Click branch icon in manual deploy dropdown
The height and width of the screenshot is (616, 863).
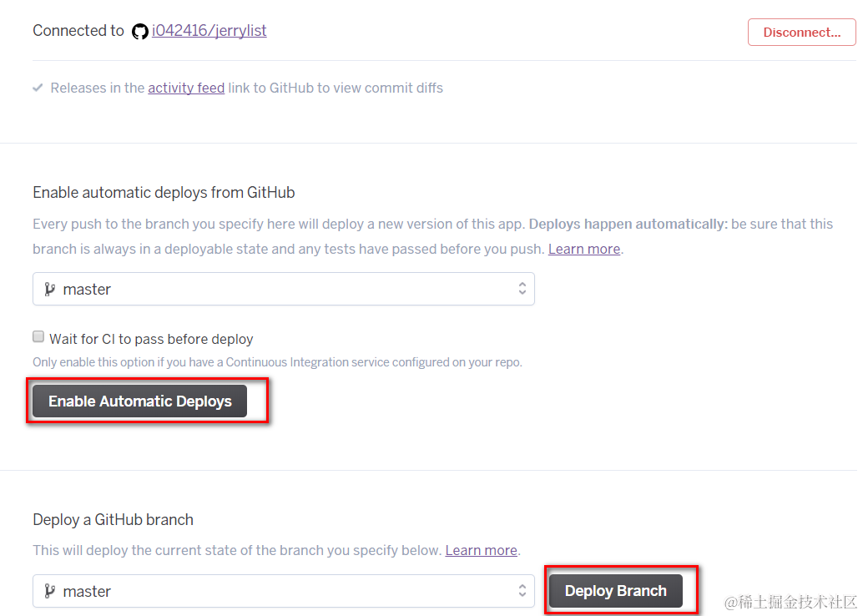pyautogui.click(x=49, y=591)
